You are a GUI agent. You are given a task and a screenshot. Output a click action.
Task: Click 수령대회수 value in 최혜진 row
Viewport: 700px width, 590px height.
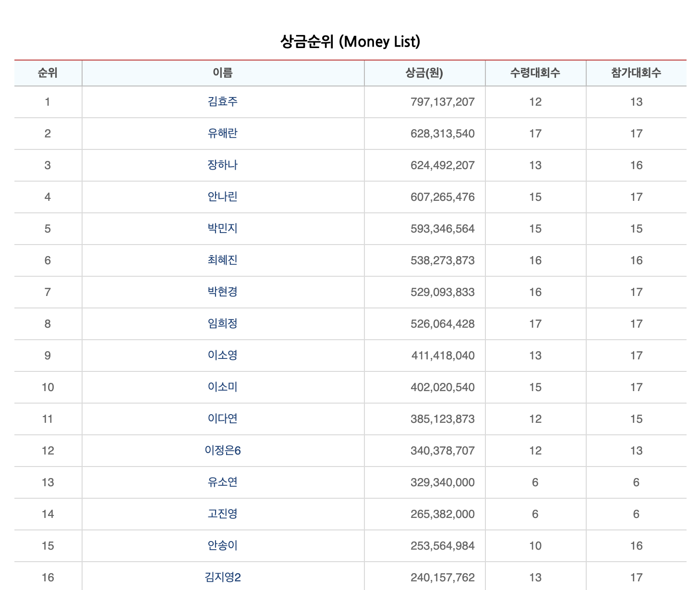pos(535,260)
